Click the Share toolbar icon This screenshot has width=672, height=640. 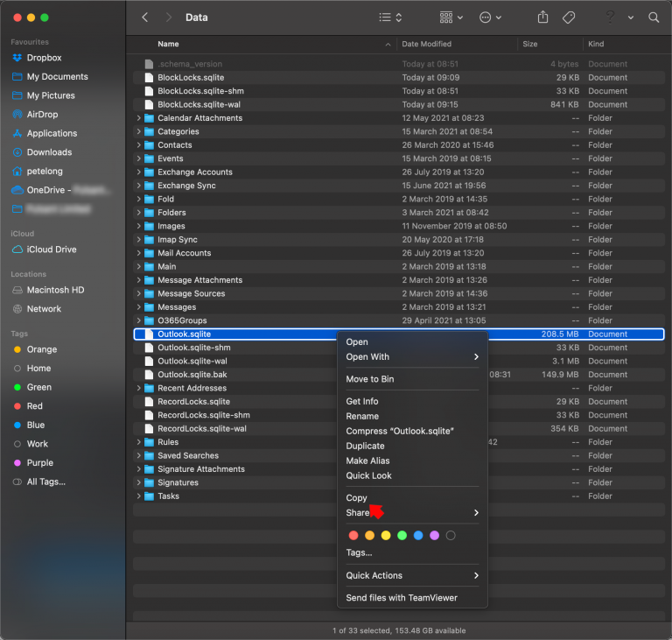point(543,18)
